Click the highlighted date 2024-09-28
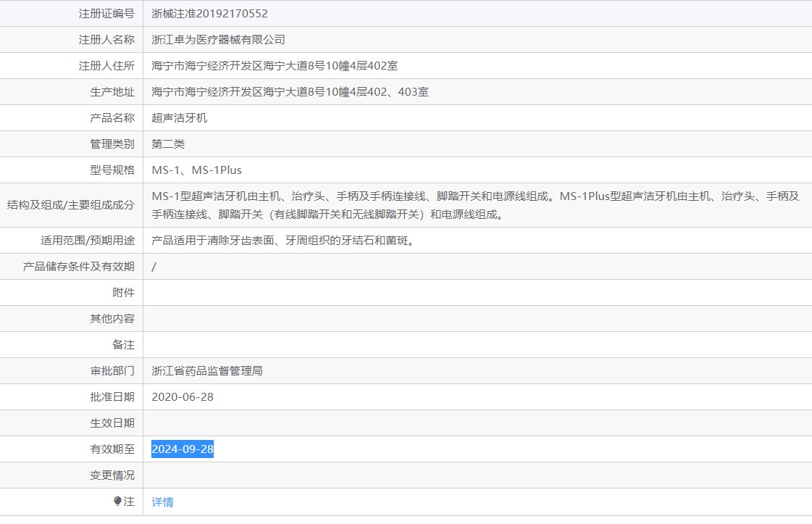This screenshot has width=812, height=524. (x=183, y=449)
